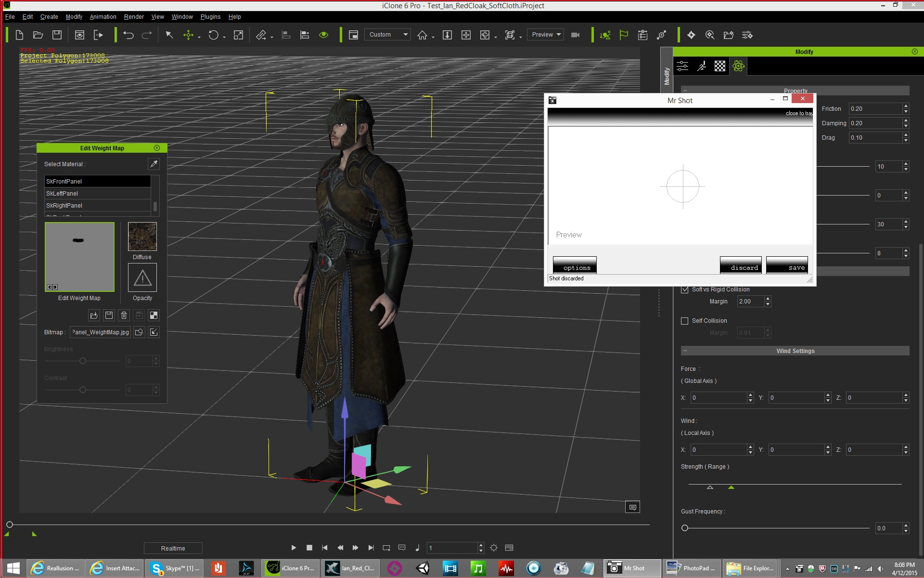Open Create menu

click(49, 17)
